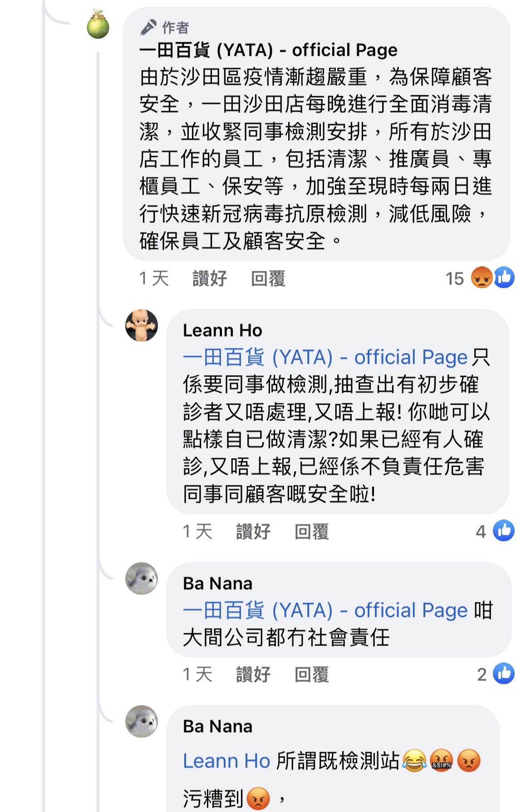Reply to Leann Ho's comment
Screen dimensions: 531x812
pyautogui.click(x=311, y=532)
